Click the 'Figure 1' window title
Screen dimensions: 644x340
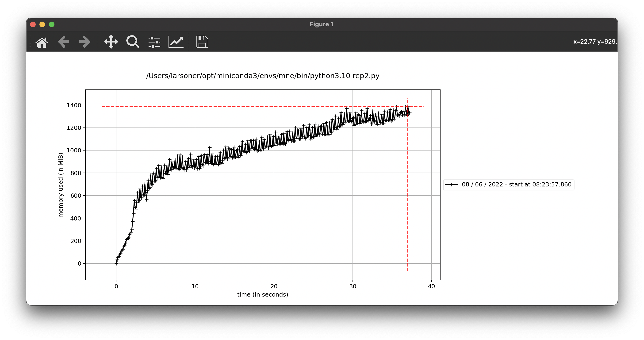coord(322,24)
